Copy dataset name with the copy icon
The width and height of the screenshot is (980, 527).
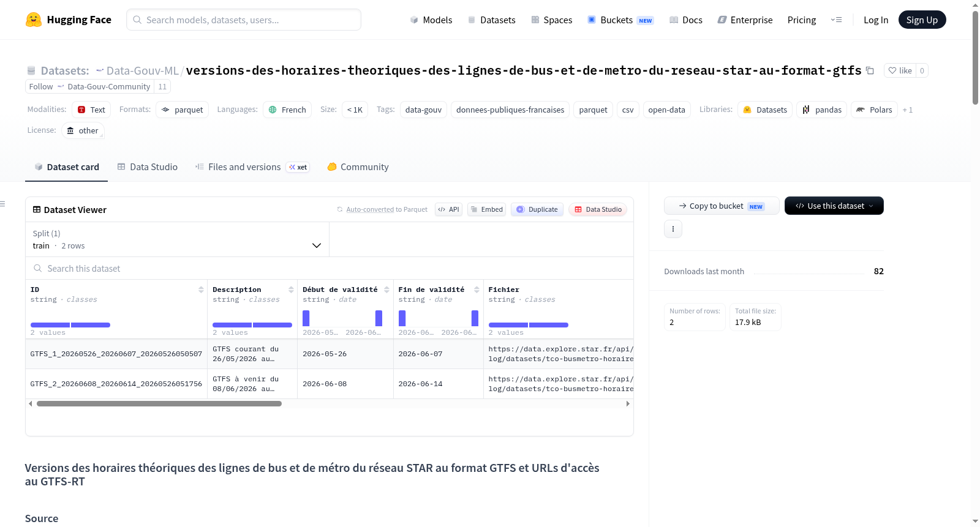tap(870, 70)
